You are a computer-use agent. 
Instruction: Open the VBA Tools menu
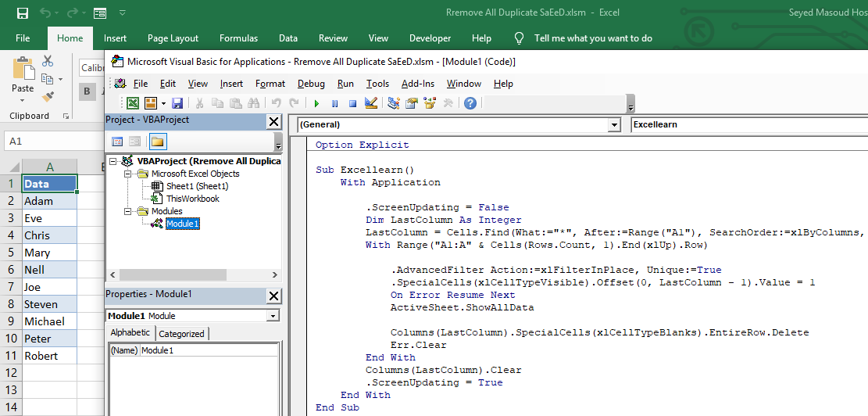tap(377, 84)
